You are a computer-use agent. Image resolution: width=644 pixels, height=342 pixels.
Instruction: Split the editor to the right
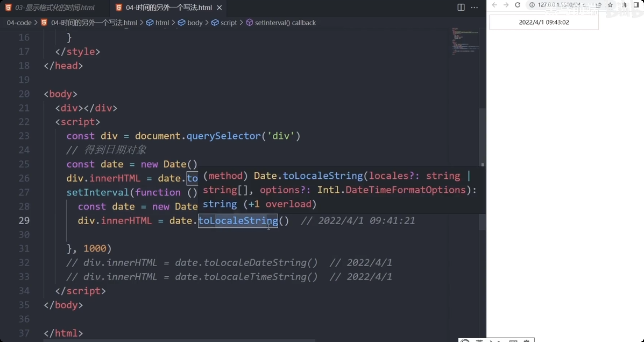(x=461, y=8)
